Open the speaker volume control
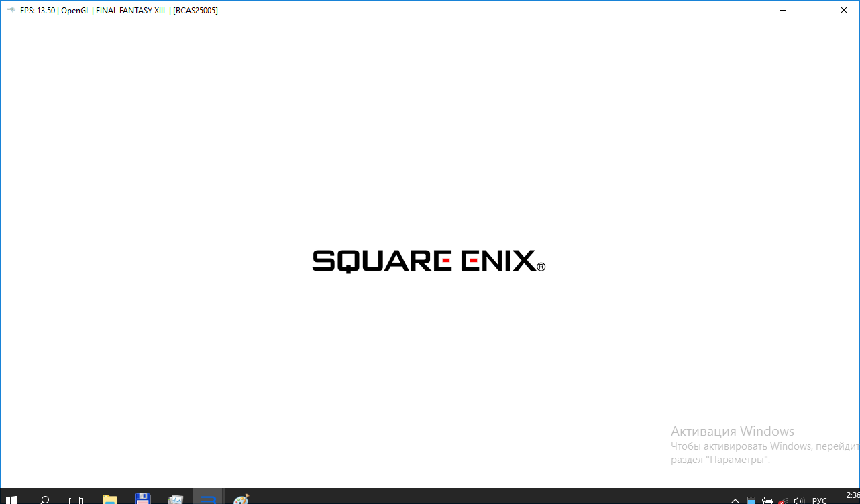 [799, 500]
